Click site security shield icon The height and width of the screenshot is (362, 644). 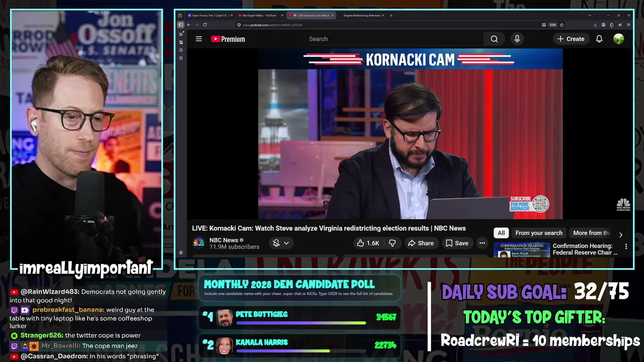tap(239, 25)
